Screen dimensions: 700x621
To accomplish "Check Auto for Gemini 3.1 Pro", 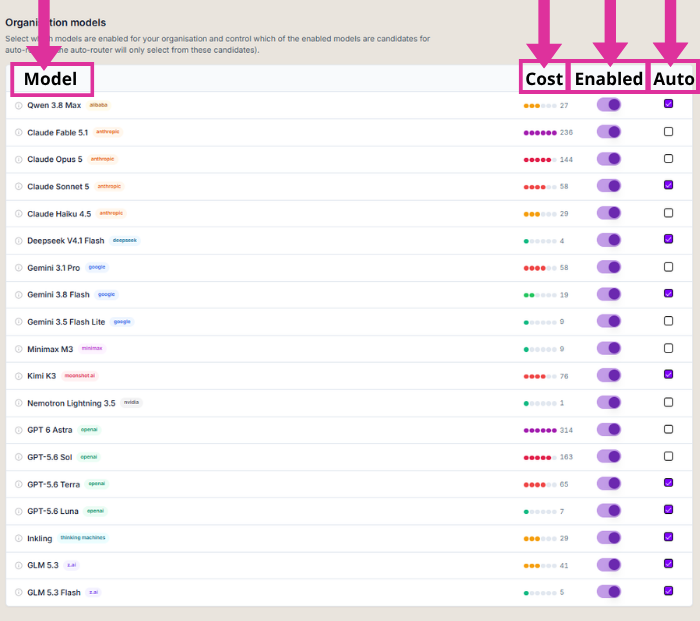I will pos(668,267).
